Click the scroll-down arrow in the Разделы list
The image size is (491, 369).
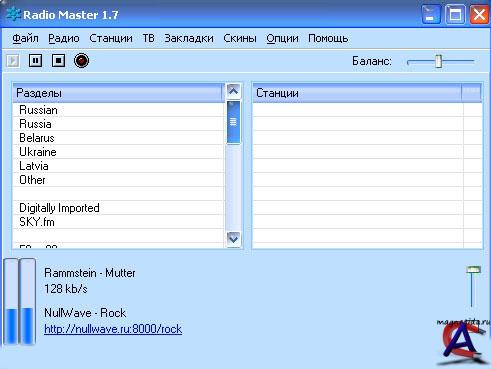coord(233,239)
